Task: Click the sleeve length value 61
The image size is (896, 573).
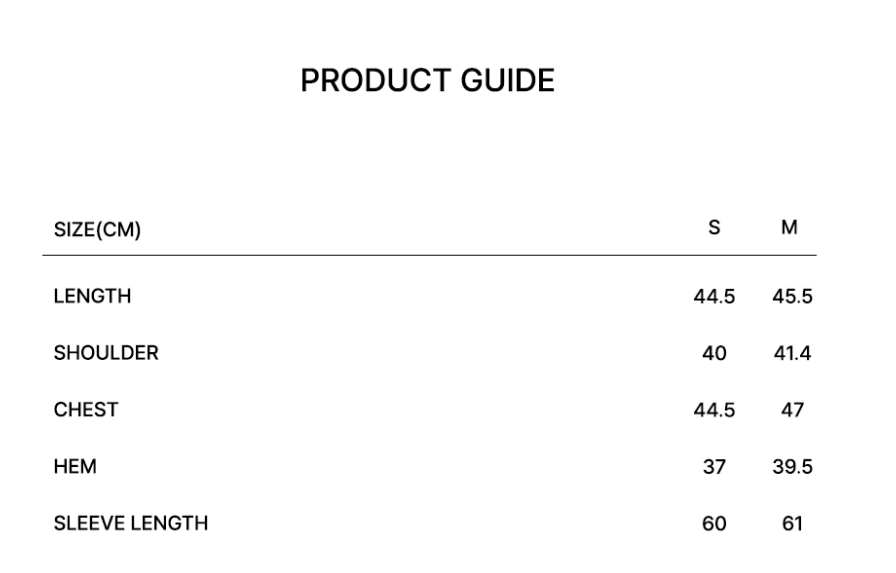Action: coord(791,524)
